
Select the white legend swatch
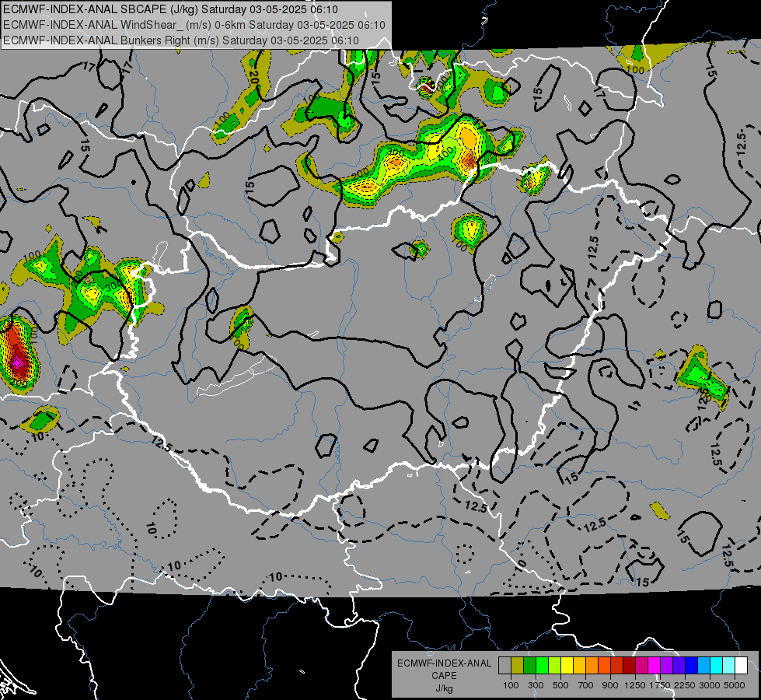[742, 665]
